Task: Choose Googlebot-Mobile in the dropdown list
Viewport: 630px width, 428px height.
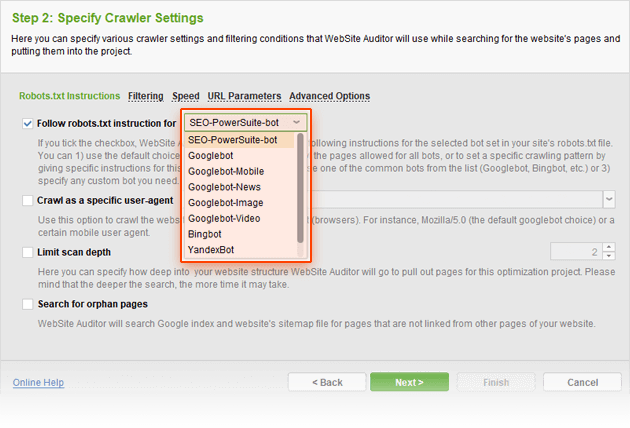Action: click(x=225, y=171)
